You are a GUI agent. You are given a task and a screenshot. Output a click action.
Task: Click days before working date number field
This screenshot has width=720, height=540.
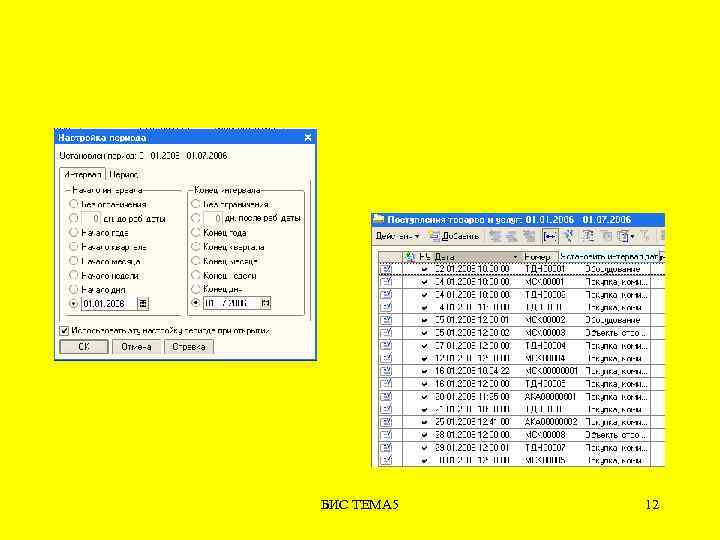click(90, 219)
